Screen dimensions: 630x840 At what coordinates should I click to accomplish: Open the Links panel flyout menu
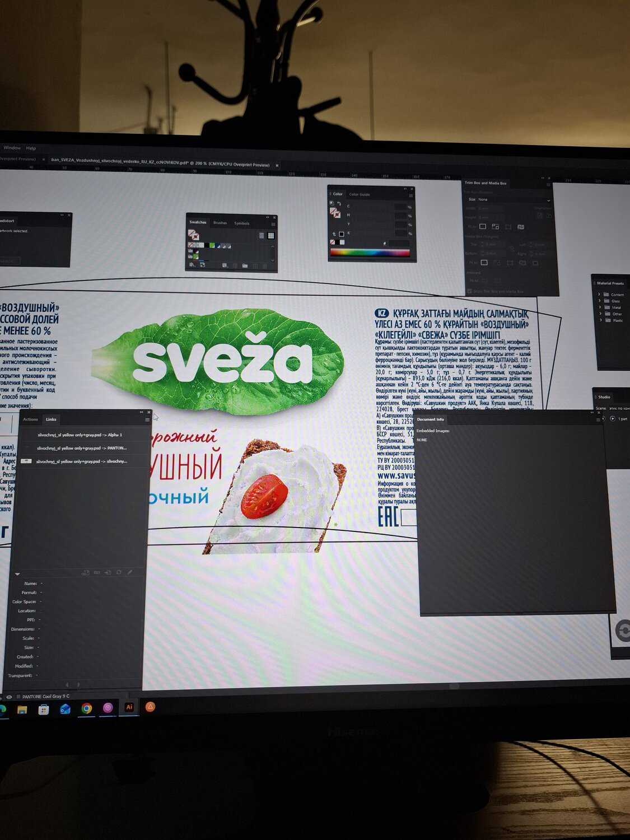click(147, 419)
